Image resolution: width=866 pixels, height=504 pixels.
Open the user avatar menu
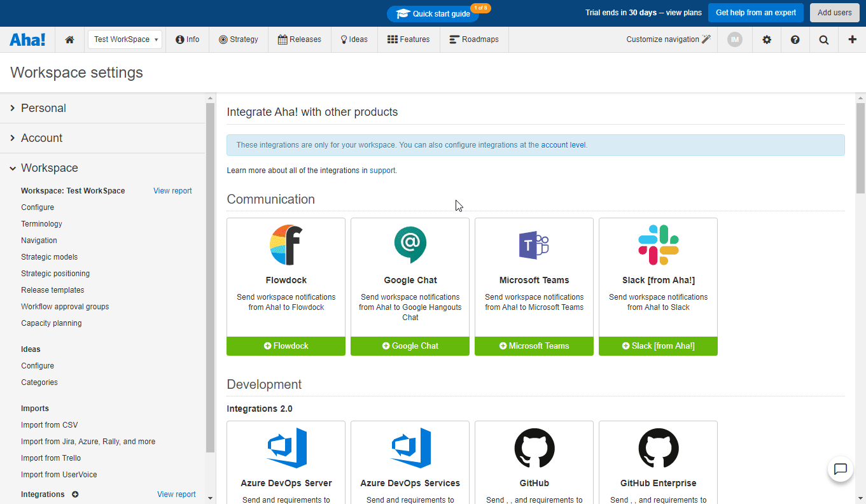[735, 39]
